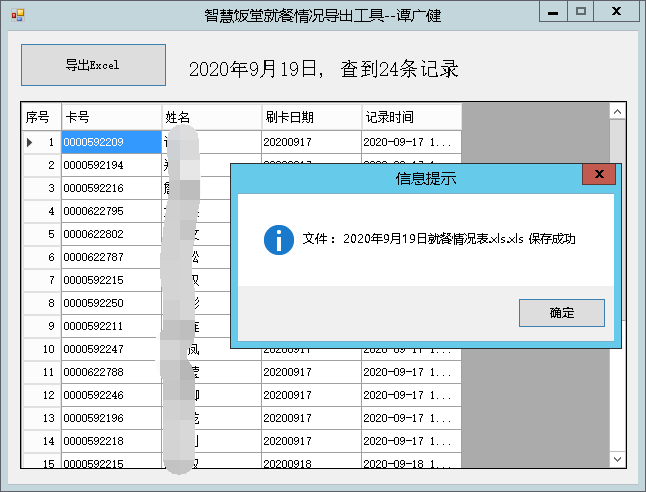This screenshot has width=646, height=492.
Task: Maximize the main application window
Action: (x=581, y=11)
